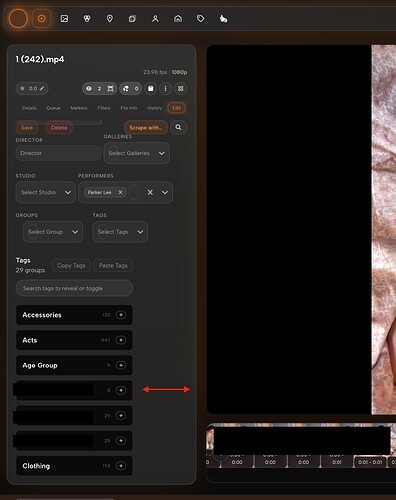The height and width of the screenshot is (500, 396).
Task: Expand the hidden group showing count 25
Action: pos(121,440)
